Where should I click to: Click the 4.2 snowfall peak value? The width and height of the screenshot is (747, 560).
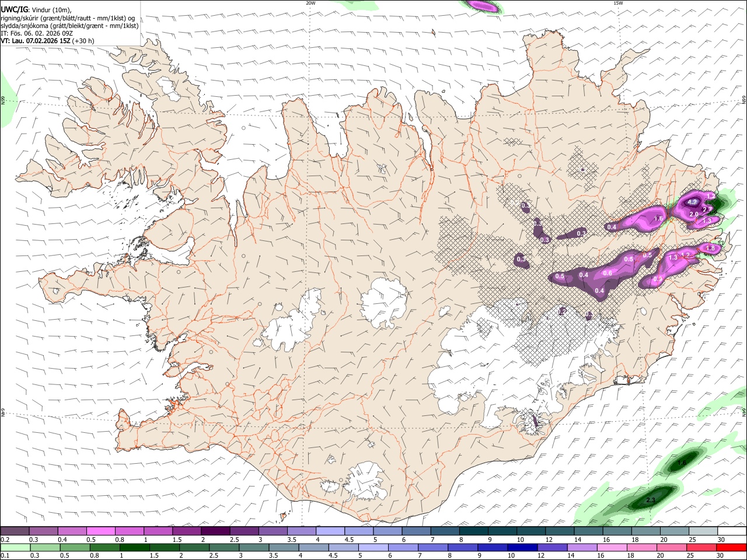[x=693, y=202]
